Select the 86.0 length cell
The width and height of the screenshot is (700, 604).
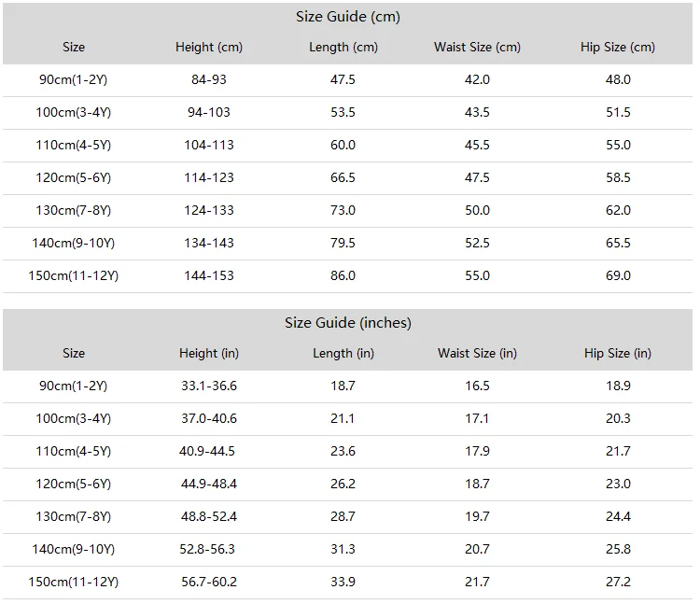343,276
